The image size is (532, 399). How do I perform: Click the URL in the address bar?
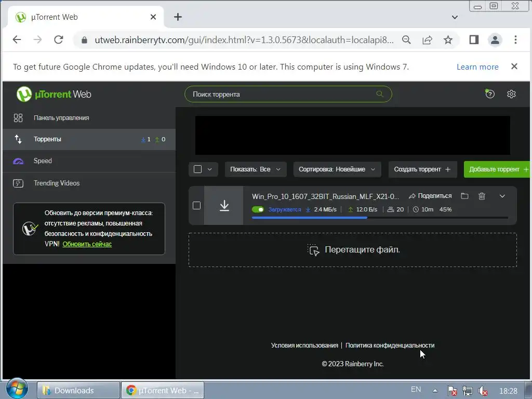pyautogui.click(x=244, y=40)
